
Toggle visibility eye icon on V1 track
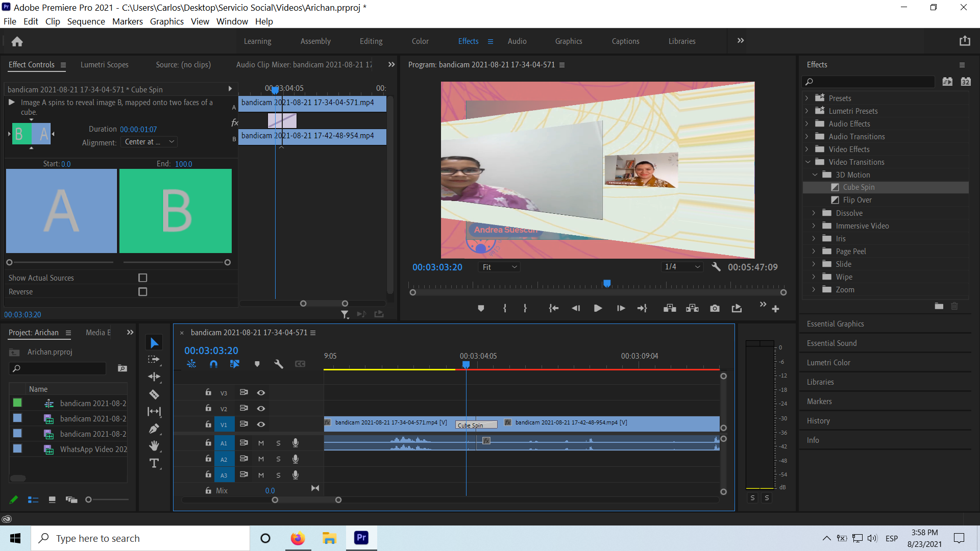[x=260, y=424]
